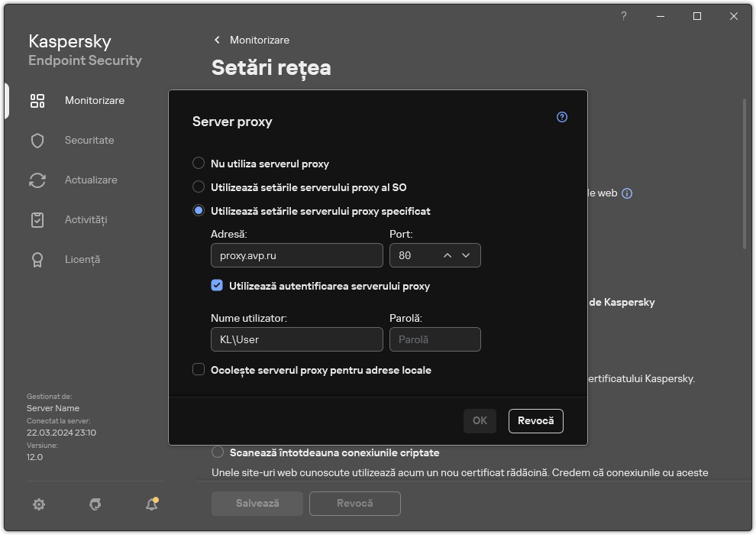Open settings with the gear icon
Viewport: 756px width, 535px height.
[x=38, y=504]
